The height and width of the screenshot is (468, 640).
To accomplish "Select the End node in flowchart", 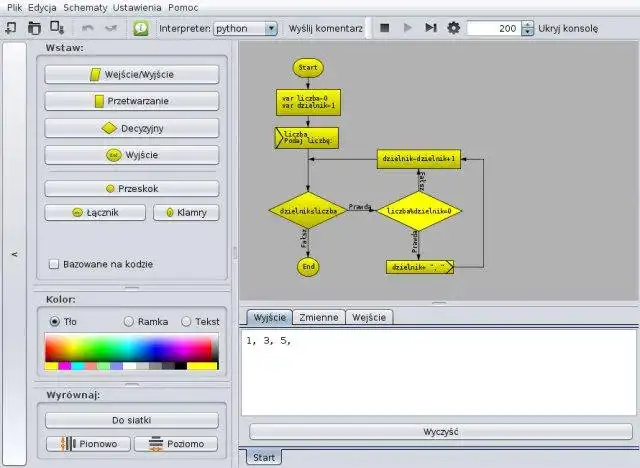I will [x=308, y=267].
